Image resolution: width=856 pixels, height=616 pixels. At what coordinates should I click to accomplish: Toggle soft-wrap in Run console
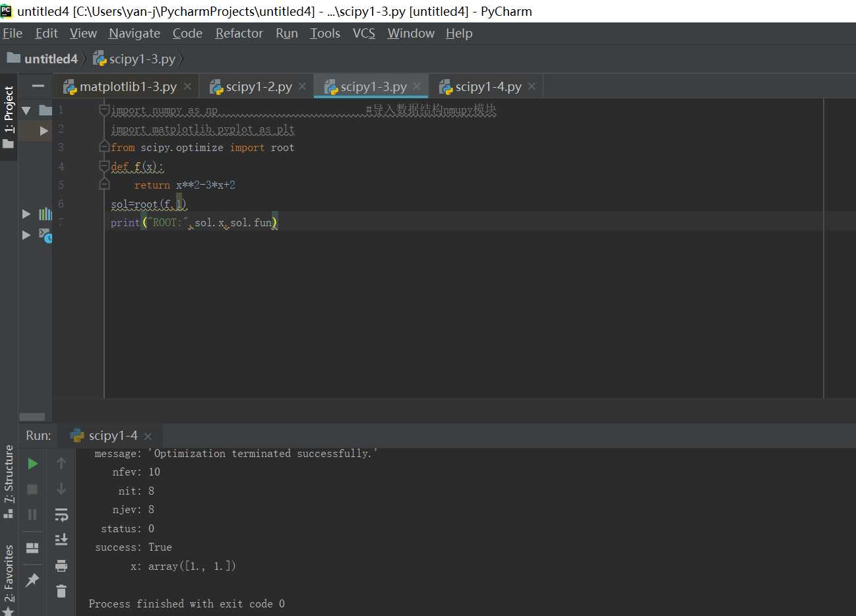61,514
